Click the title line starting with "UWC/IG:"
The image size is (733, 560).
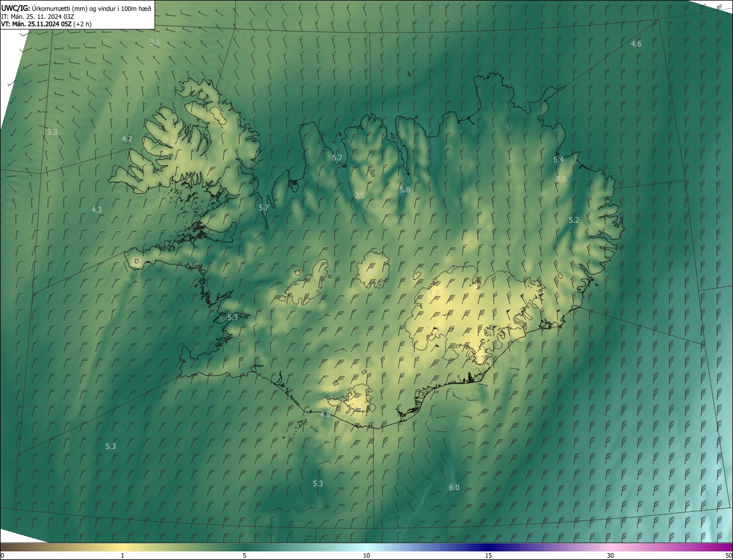[x=76, y=7]
